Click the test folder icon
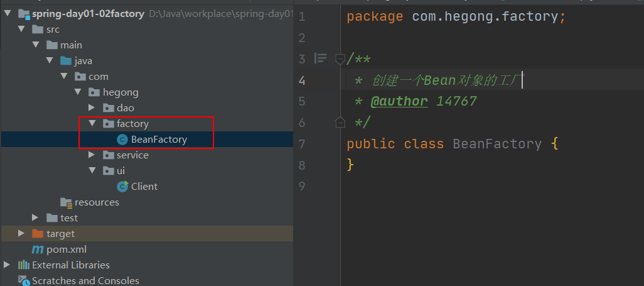Viewport: 644px width, 286px height. click(52, 217)
